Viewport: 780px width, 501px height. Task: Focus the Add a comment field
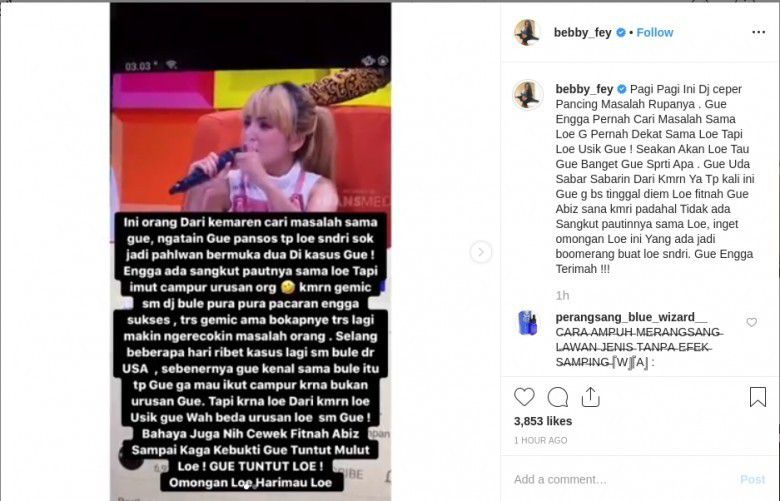click(x=623, y=479)
